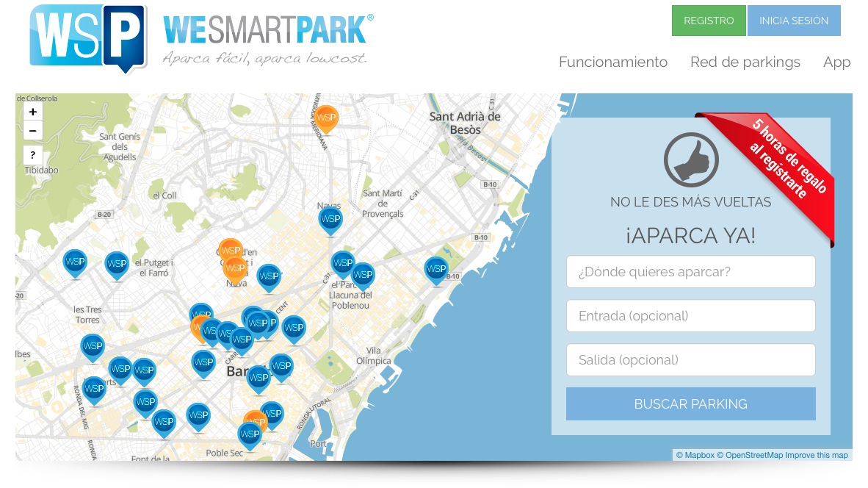Image resolution: width=868 pixels, height=488 pixels.
Task: Zoom in on the map
Action: coord(33,112)
